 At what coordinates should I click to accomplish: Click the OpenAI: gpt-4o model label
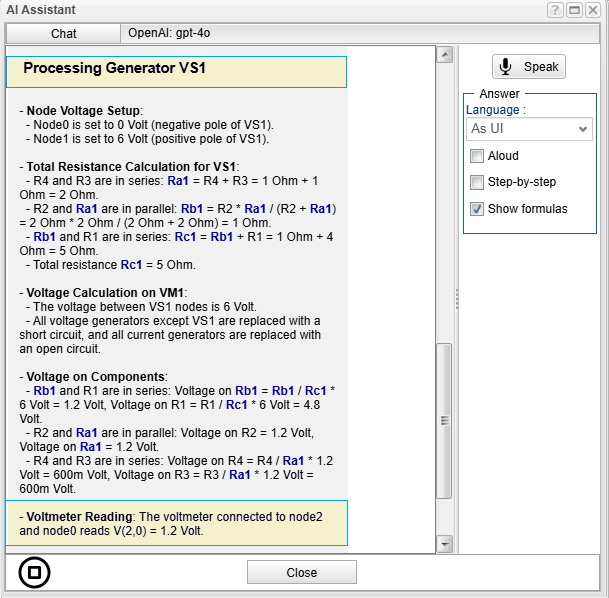[x=169, y=33]
